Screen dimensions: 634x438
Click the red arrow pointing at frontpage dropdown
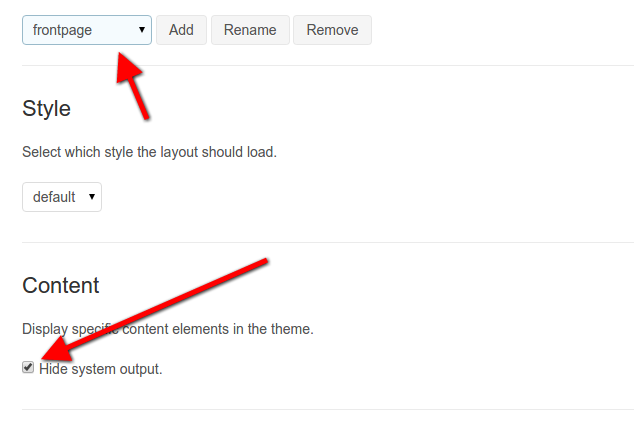tap(133, 86)
